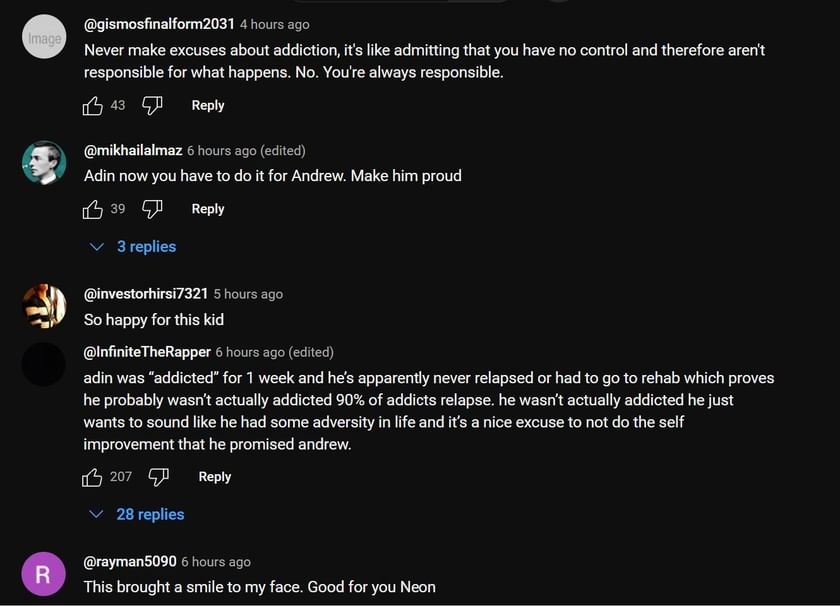The image size is (840, 606).
Task: Open the @InfiniteTheRapper channel link
Action: [147, 352]
